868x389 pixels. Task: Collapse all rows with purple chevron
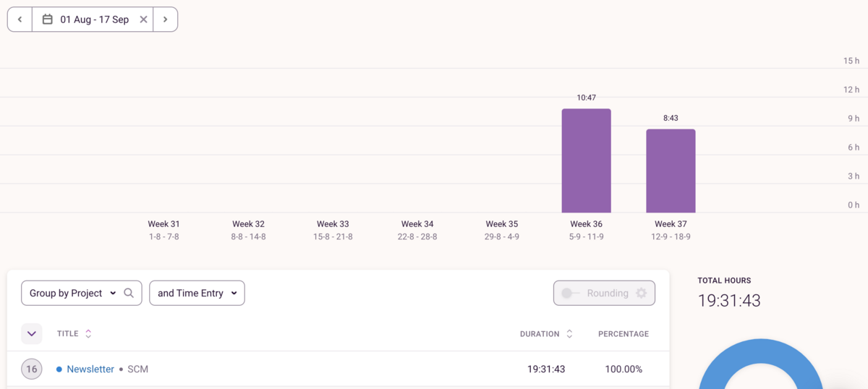32,334
